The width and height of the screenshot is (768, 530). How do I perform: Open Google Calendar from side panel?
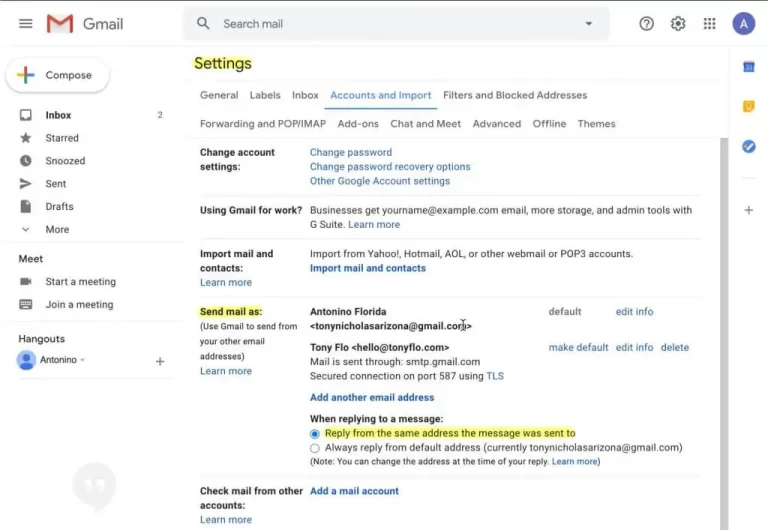(x=748, y=67)
